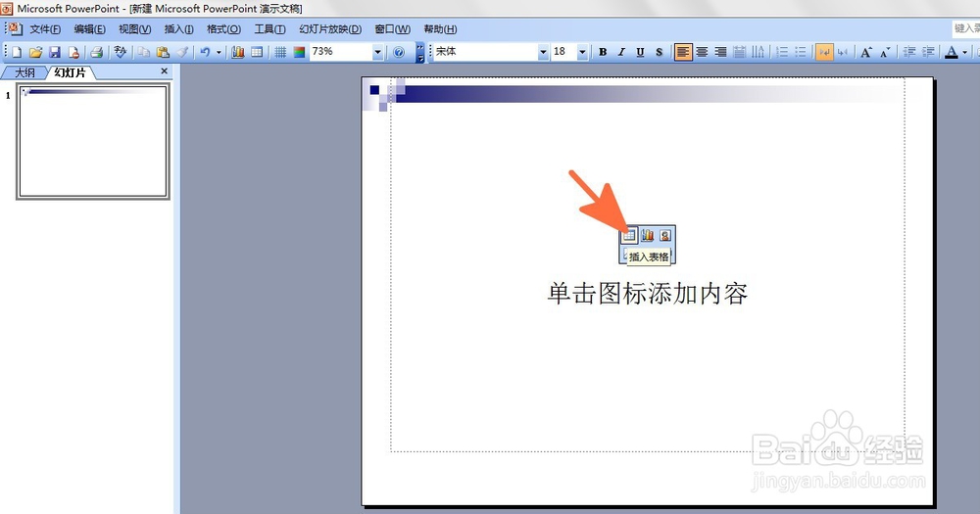Select slide 1 thumbnail
The width and height of the screenshot is (980, 514).
[93, 141]
